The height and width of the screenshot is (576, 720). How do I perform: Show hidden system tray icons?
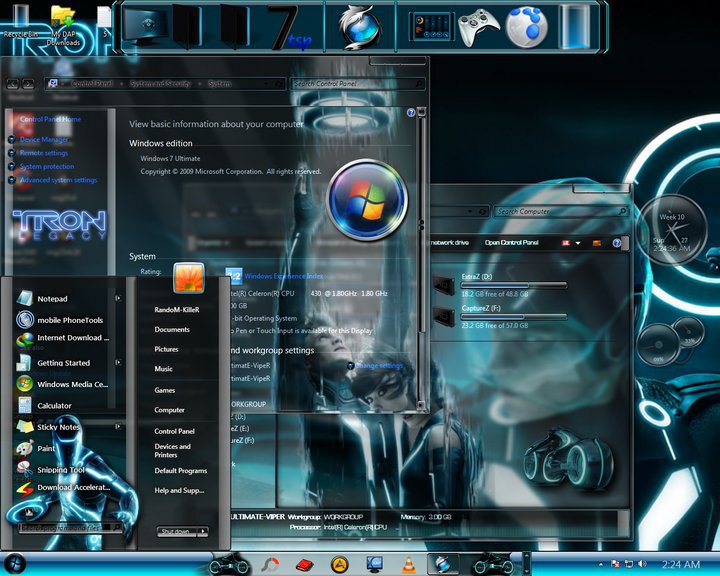[x=601, y=564]
